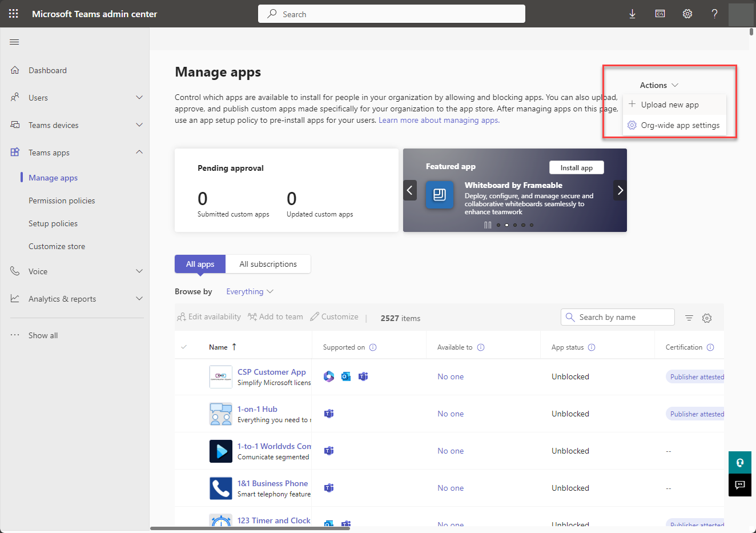The height and width of the screenshot is (533, 756).
Task: Click the Teams apps icon
Action: coord(15,153)
